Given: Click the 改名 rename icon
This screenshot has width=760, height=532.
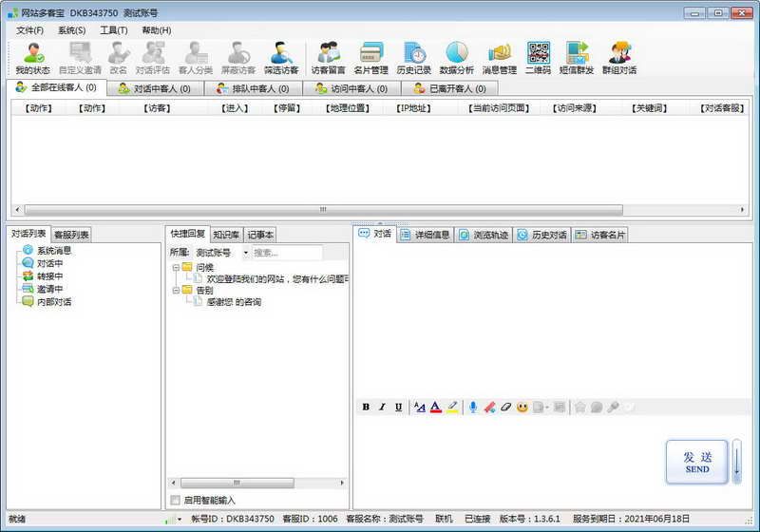Looking at the screenshot, I should 118,58.
